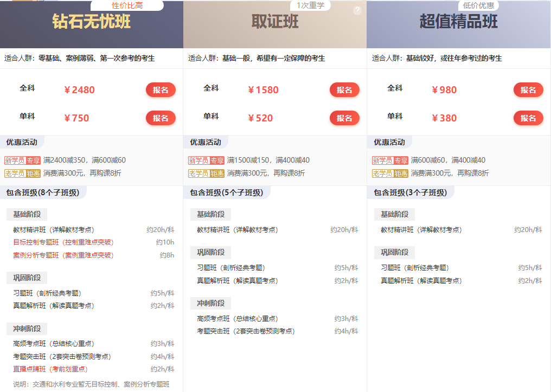551x392 pixels.
Task: Click 报名 for 钻石无忧班 单科 ¥750
Action: click(x=161, y=118)
